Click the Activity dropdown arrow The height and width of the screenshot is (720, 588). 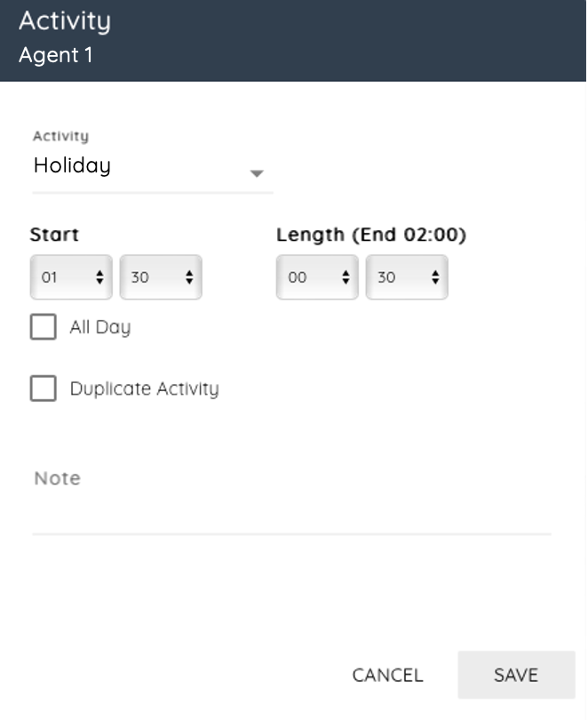coord(257,173)
